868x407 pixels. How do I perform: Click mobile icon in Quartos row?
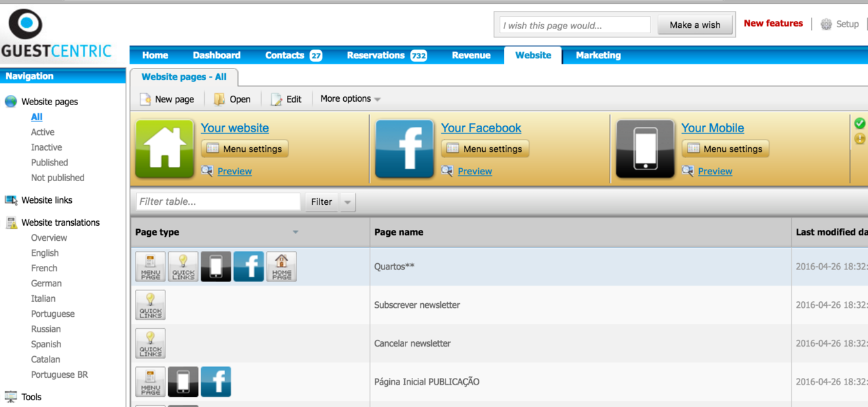(216, 267)
